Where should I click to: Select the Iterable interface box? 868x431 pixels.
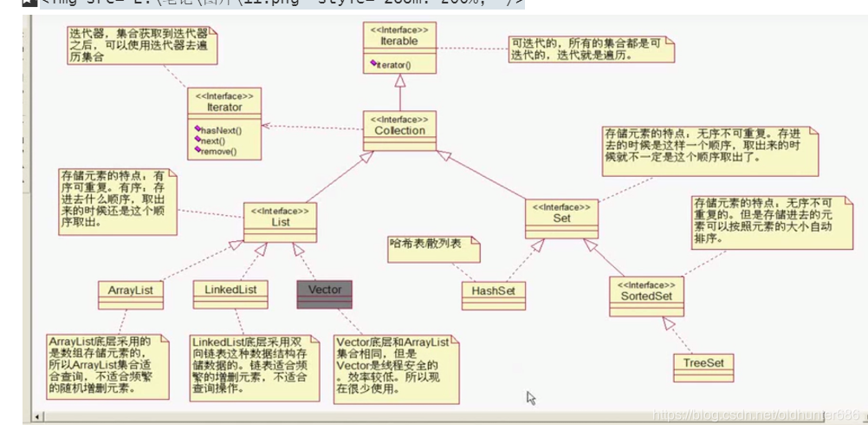399,48
